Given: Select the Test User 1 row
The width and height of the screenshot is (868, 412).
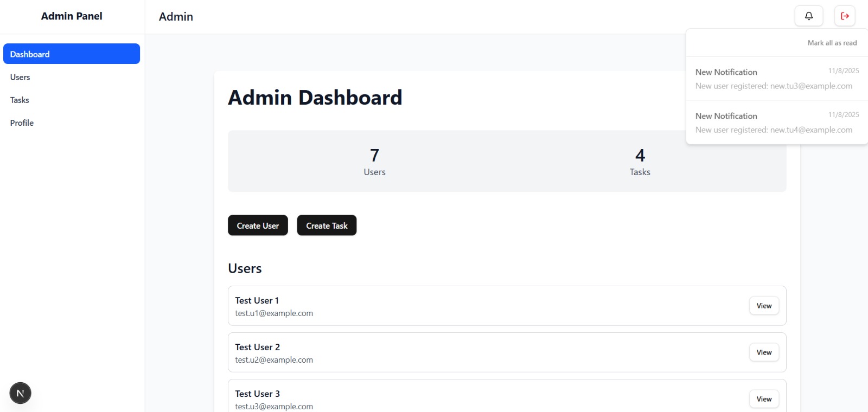Looking at the screenshot, I should coord(434,306).
